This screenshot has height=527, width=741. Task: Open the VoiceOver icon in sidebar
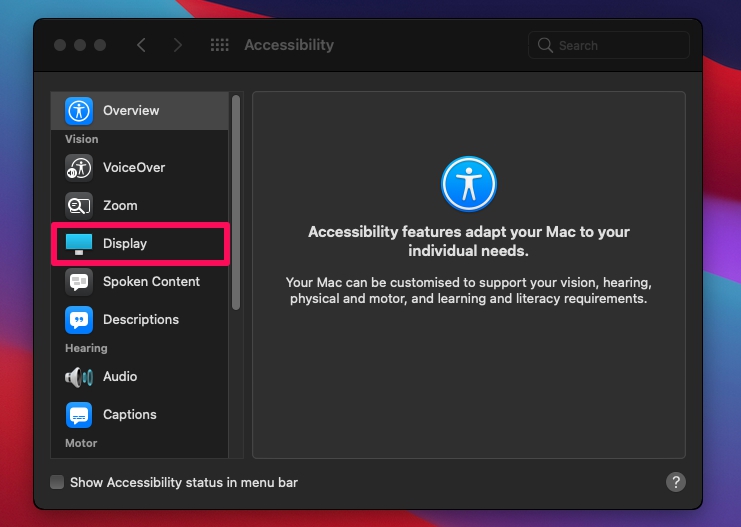click(78, 168)
